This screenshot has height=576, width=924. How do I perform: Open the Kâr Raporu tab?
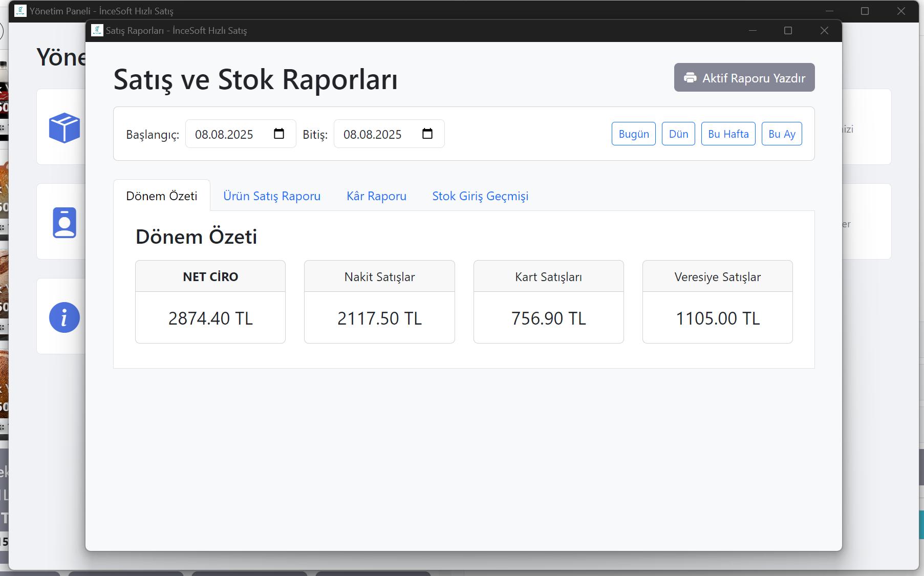click(x=376, y=196)
